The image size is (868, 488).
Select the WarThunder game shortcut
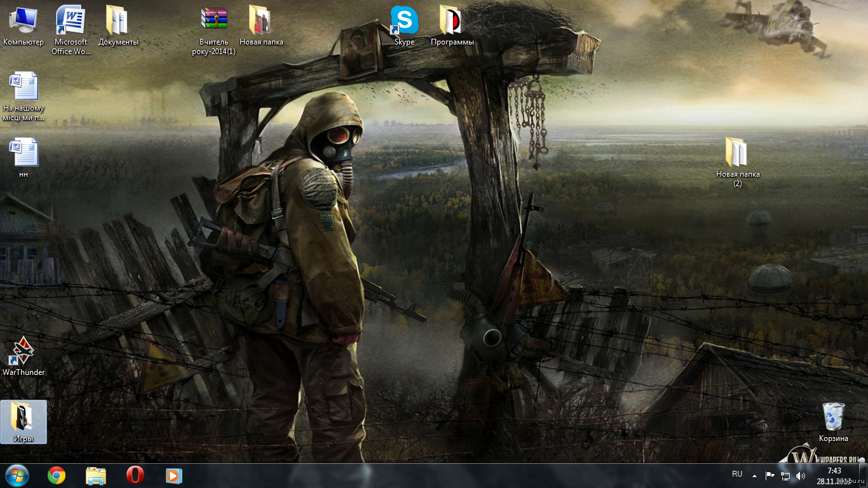[24, 356]
